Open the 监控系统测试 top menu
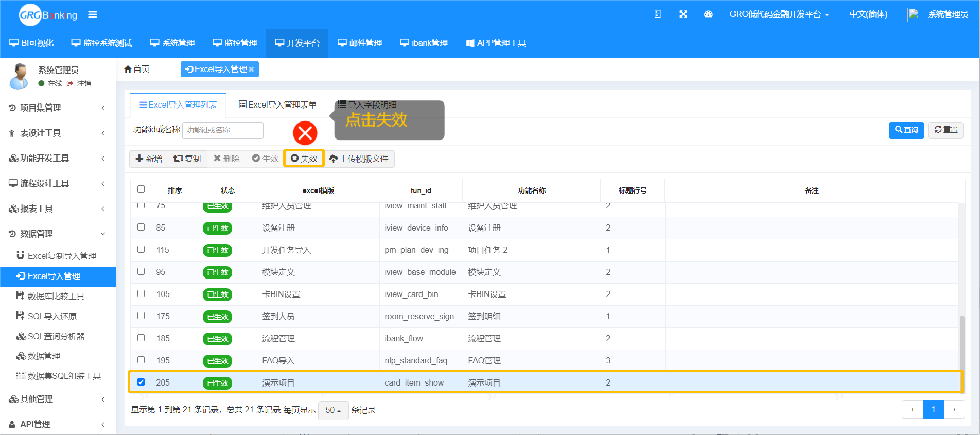980x435 pixels. tap(102, 43)
